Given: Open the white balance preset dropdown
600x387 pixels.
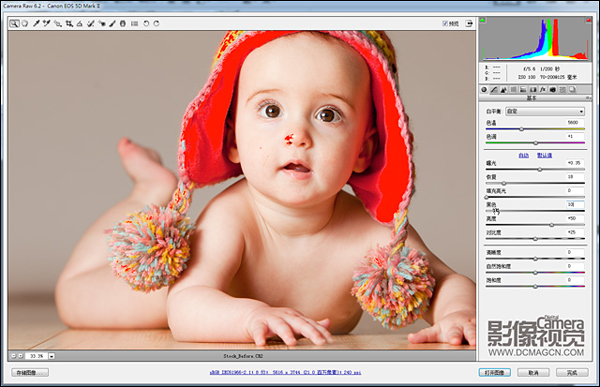Looking at the screenshot, I should pos(545,111).
